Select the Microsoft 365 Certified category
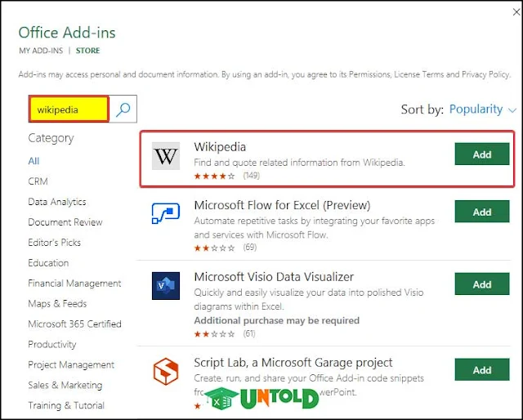This screenshot has width=523, height=420. 74,324
